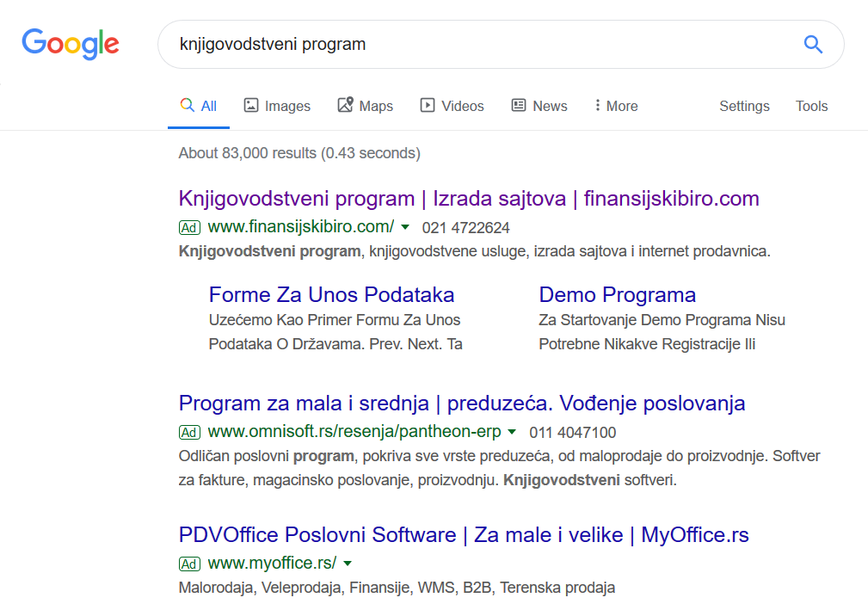Click the www.omnisoft.rs/resenja/pantheon-erp URL
The height and width of the screenshot is (610, 868).
click(354, 432)
